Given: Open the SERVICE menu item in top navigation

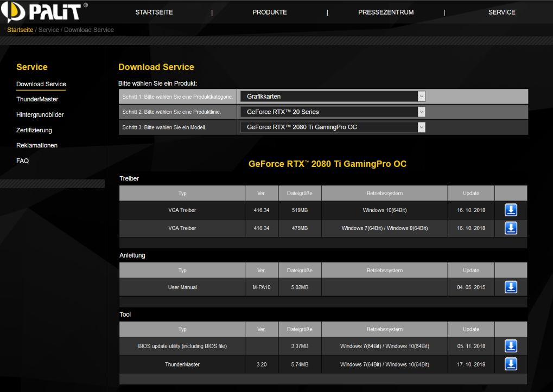Looking at the screenshot, I should [501, 12].
